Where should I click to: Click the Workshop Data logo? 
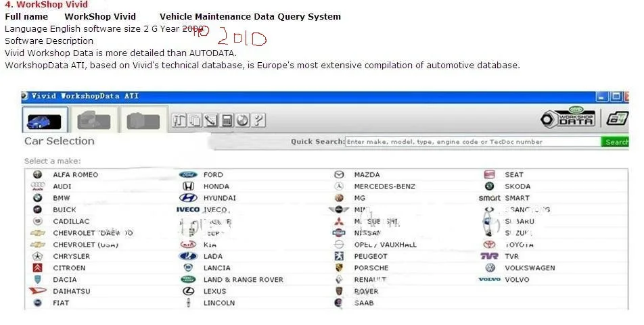(568, 118)
